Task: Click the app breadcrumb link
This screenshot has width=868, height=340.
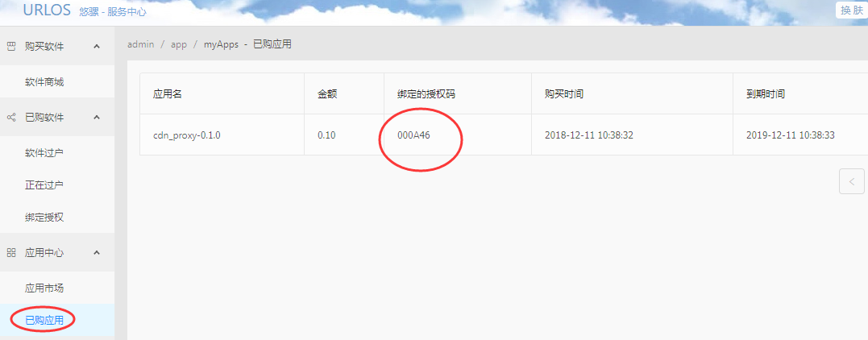Action: 178,44
